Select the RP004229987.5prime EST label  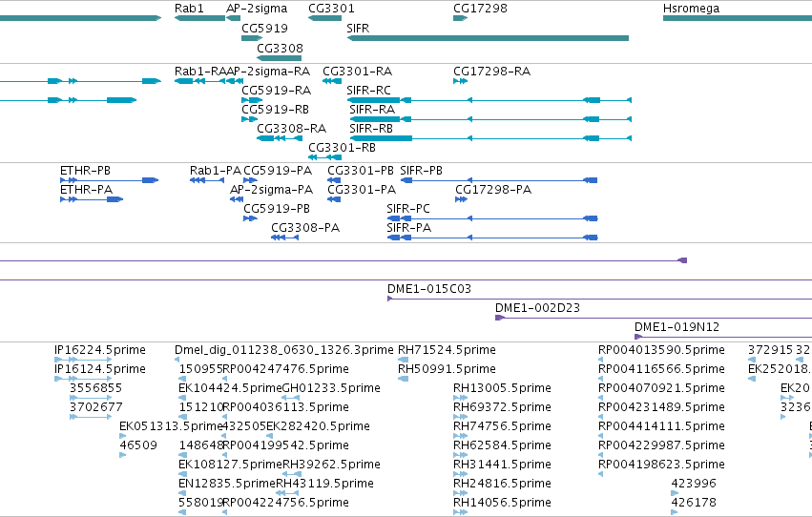point(661,445)
